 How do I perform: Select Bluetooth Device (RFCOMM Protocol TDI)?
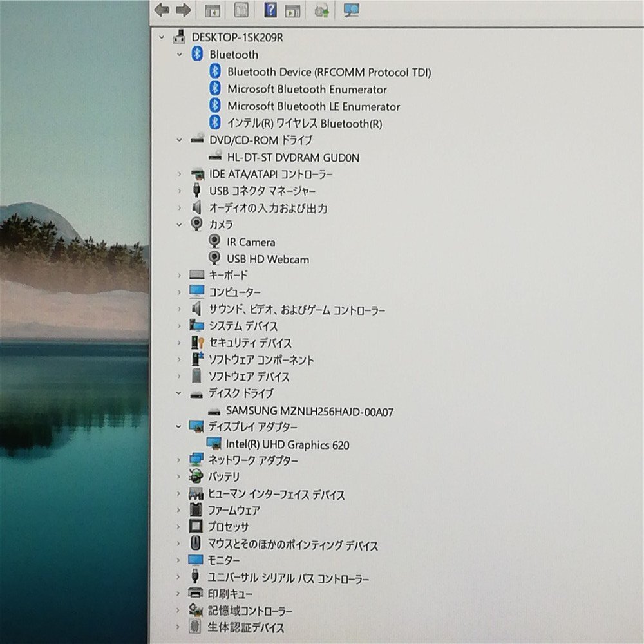tap(329, 72)
